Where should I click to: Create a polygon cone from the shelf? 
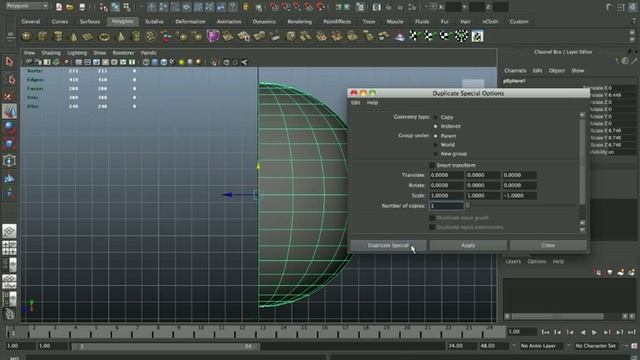click(73, 36)
